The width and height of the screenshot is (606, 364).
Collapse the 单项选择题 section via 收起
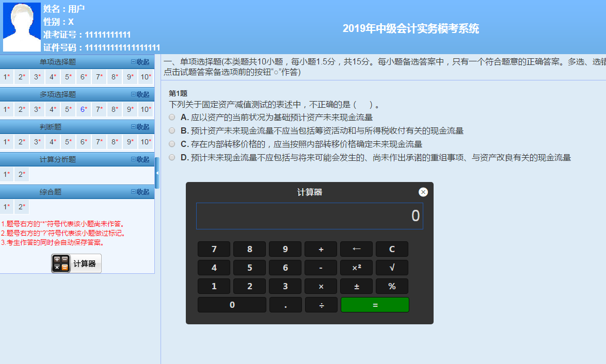coord(140,62)
